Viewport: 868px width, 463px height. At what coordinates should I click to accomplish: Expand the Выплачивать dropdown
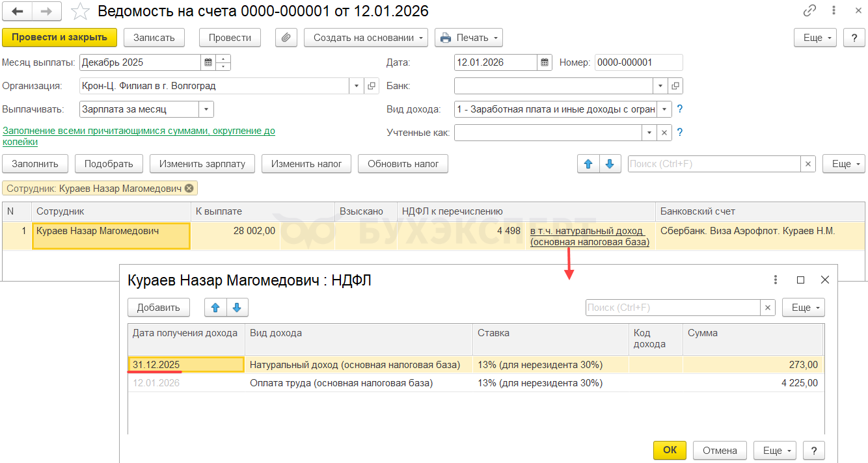click(x=206, y=109)
